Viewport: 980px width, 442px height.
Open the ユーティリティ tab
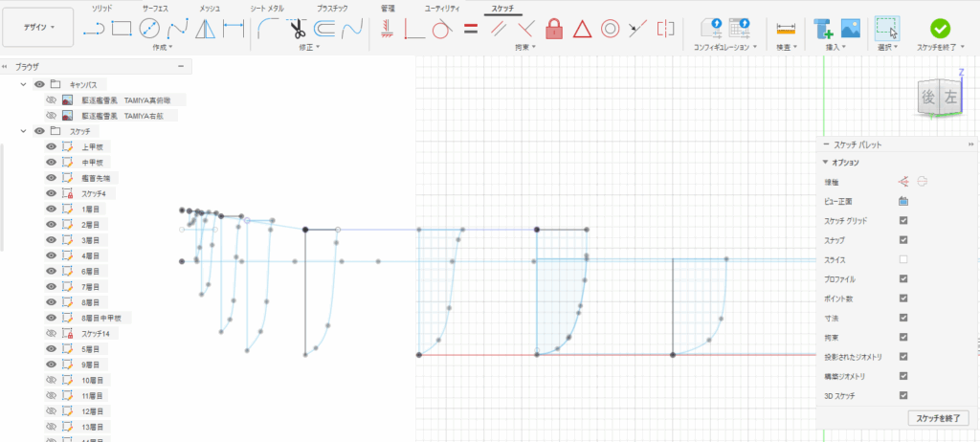(x=442, y=8)
